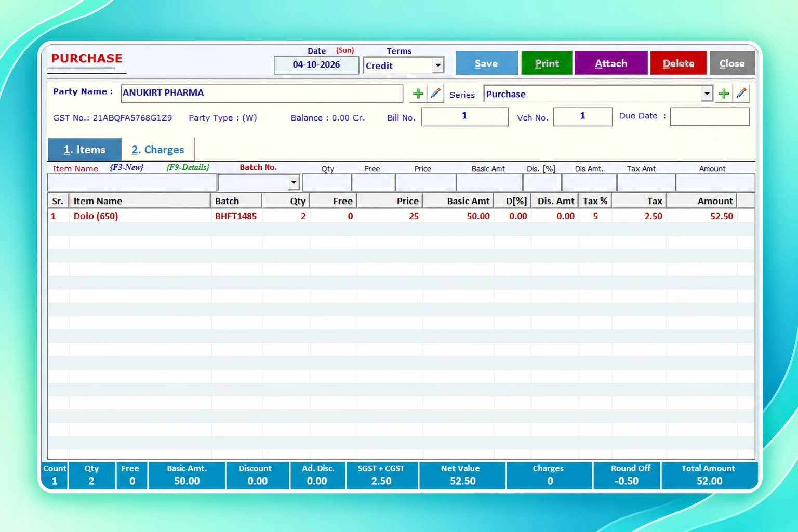Image resolution: width=798 pixels, height=532 pixels.
Task: Click the Date field 04-10-2026
Action: [316, 65]
